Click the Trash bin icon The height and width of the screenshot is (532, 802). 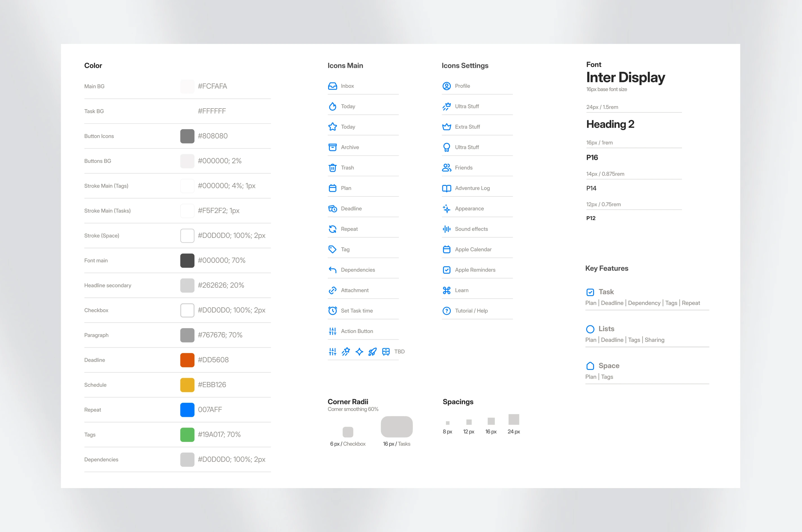click(332, 167)
